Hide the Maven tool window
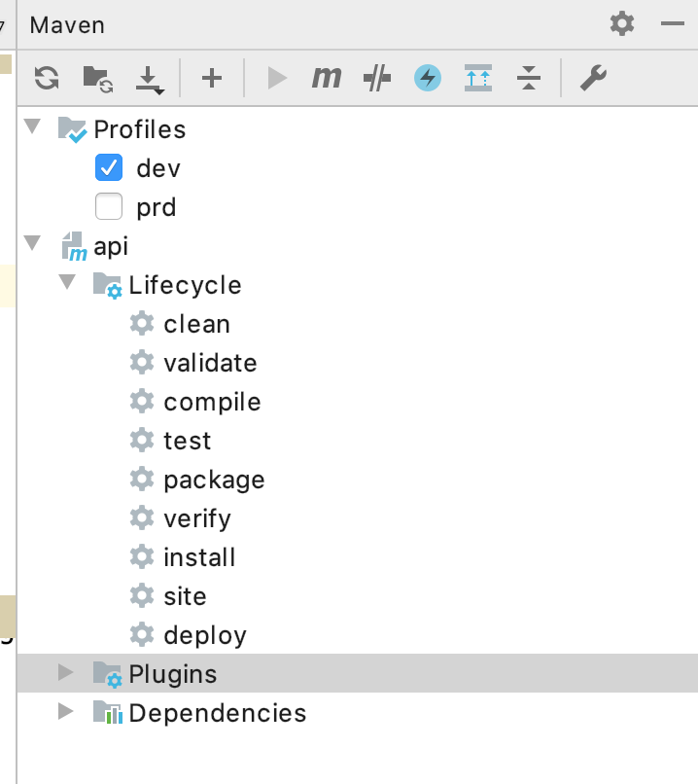Viewport: 698px width, 784px height. pos(672,23)
